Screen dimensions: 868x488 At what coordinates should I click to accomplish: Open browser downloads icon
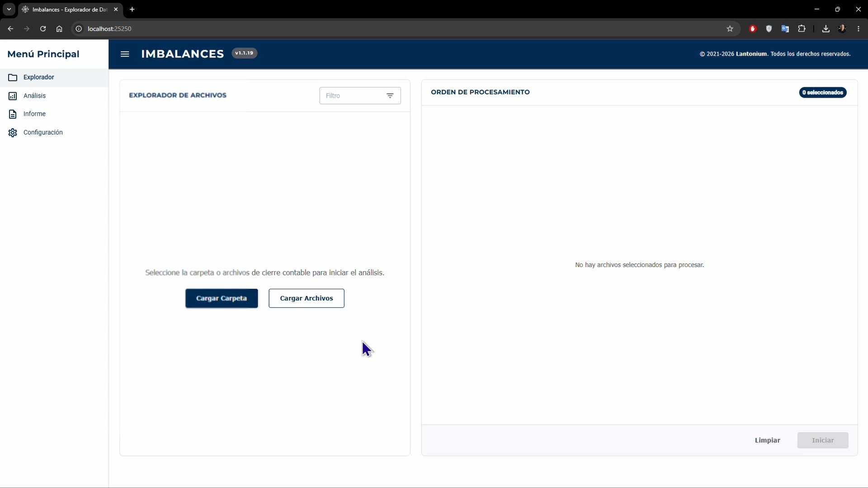(826, 29)
